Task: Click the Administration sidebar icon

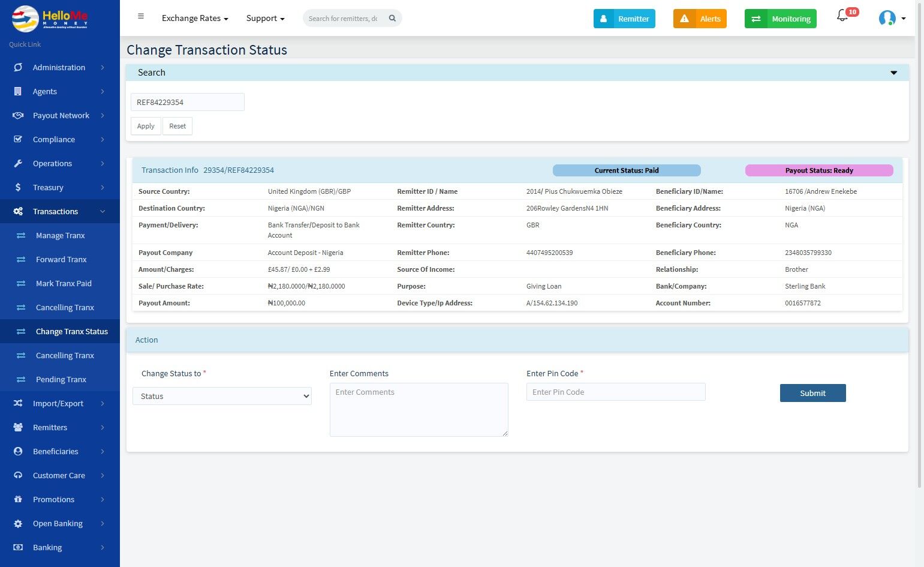Action: (x=18, y=67)
